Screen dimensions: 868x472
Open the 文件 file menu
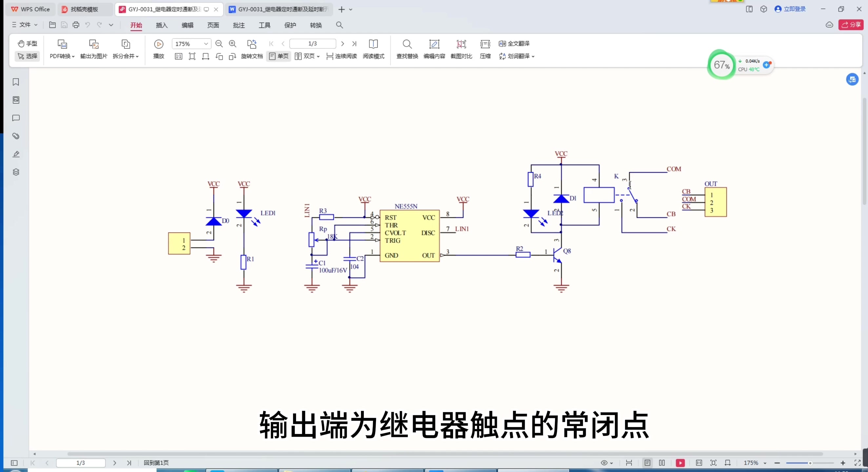[25, 25]
